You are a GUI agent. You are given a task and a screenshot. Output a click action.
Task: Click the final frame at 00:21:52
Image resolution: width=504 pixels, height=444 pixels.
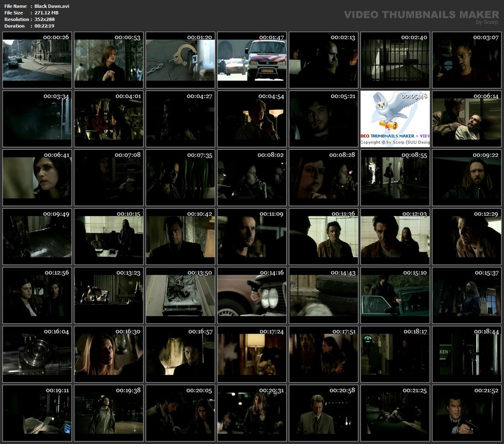pos(467,413)
